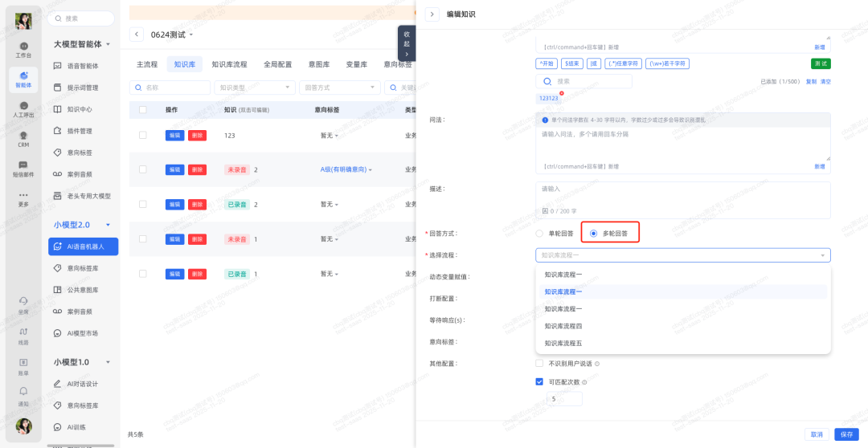
Task: Open the 选择流程 dropdown field
Action: (682, 255)
